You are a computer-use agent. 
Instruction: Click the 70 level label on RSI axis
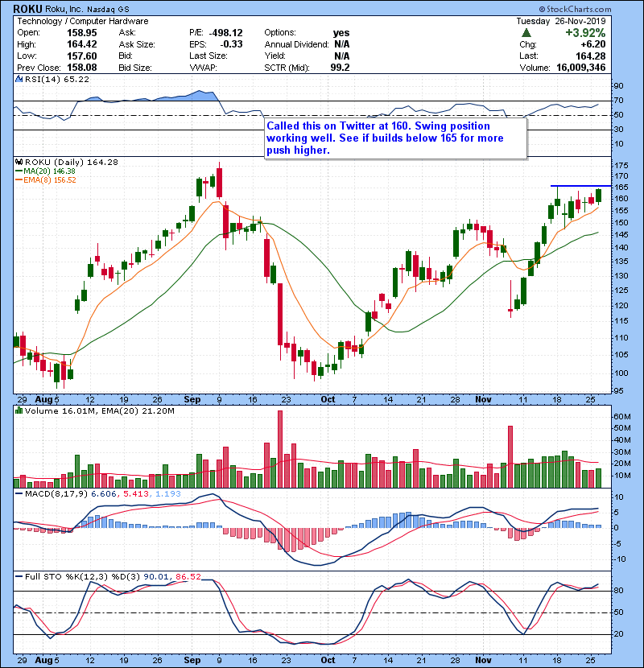click(x=618, y=101)
